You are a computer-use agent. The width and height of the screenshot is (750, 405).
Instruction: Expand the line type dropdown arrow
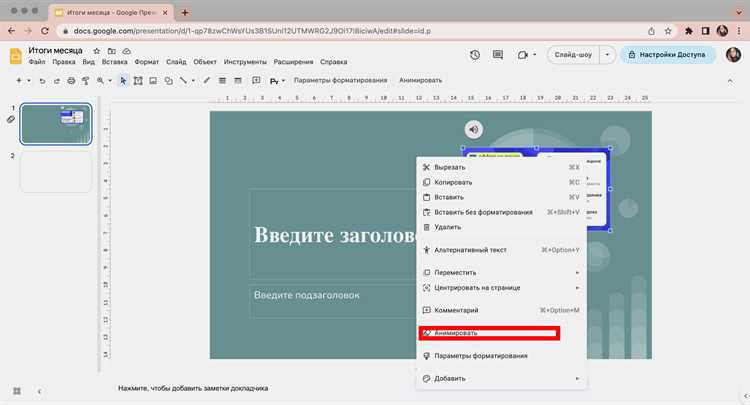(x=193, y=81)
